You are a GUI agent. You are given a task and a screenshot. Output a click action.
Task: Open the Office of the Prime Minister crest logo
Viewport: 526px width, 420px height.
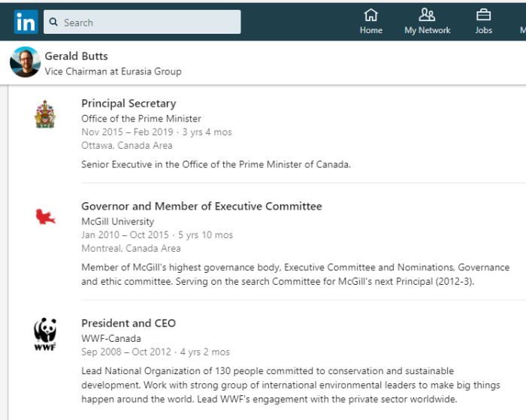pyautogui.click(x=45, y=114)
